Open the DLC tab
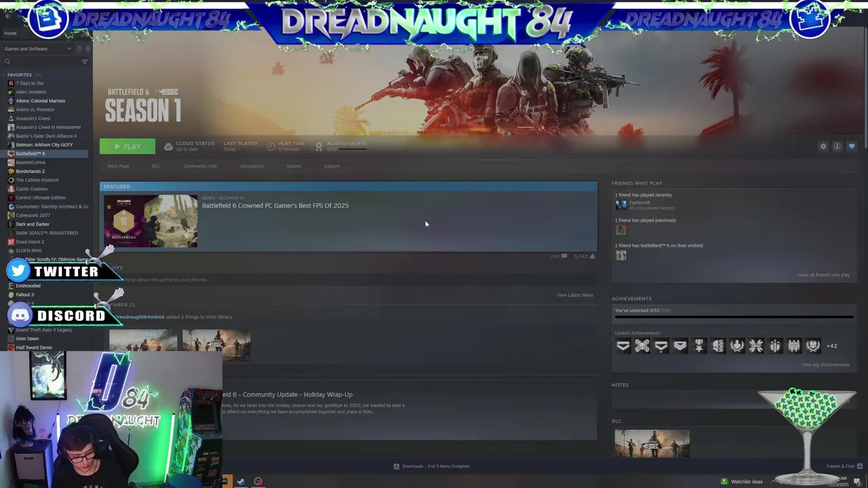 coord(156,166)
